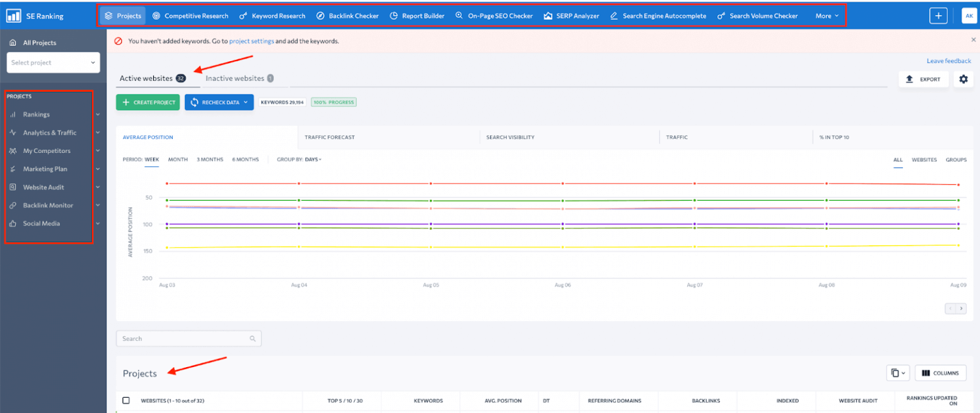Viewport: 980px width, 413px height.
Task: Open the Select project dropdown
Action: [x=53, y=62]
